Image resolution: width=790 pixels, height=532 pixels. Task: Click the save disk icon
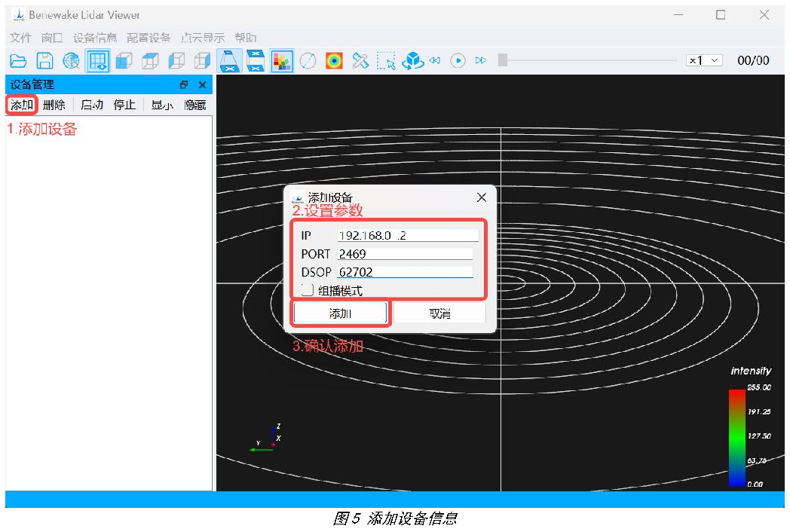(44, 61)
